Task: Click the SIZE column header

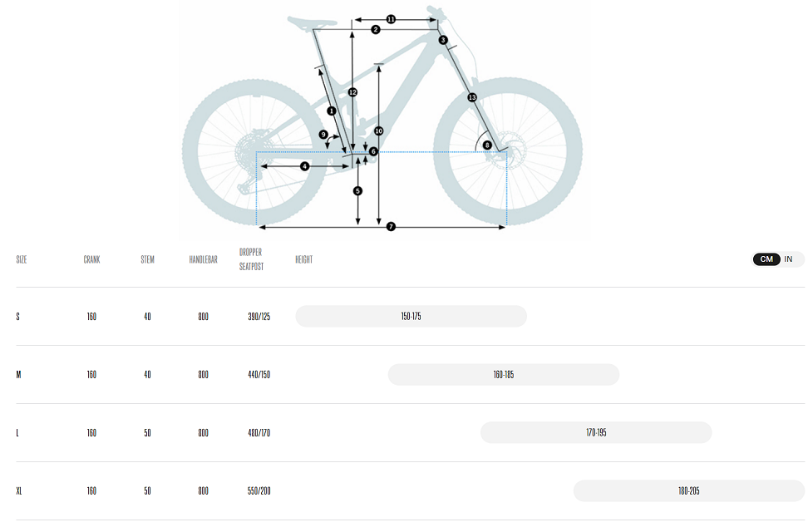Action: (x=21, y=259)
